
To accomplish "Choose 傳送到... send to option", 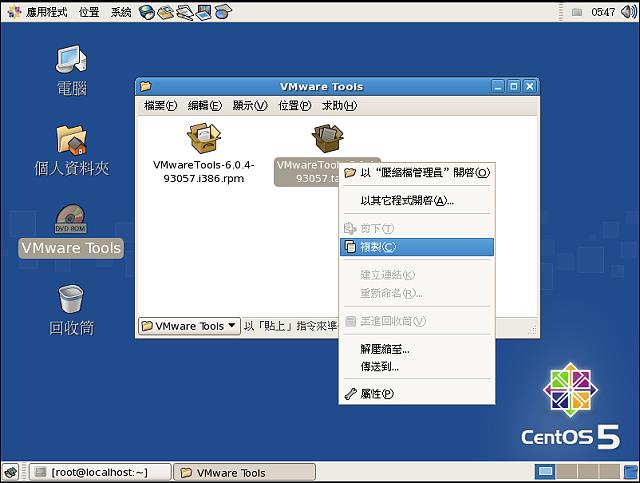I will click(417, 367).
